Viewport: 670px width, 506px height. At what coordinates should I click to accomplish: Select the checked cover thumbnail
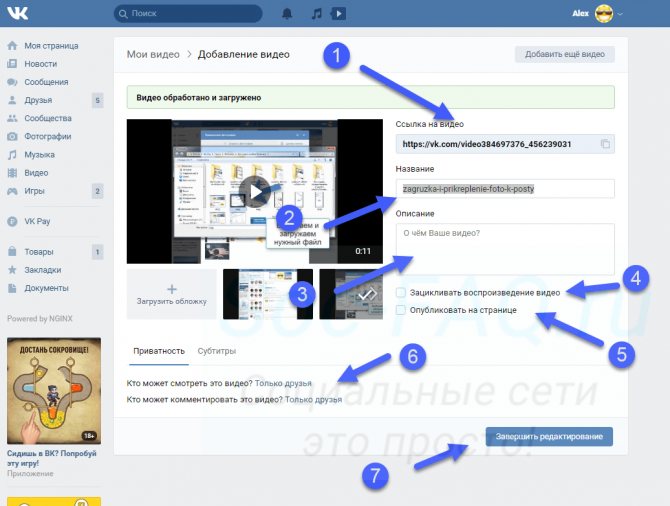(x=351, y=294)
